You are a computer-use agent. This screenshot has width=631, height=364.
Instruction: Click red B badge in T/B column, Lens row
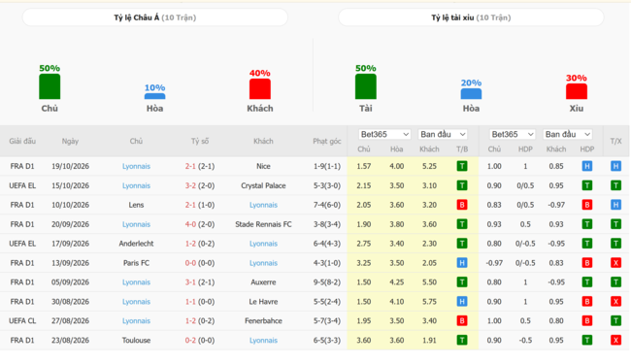(462, 205)
